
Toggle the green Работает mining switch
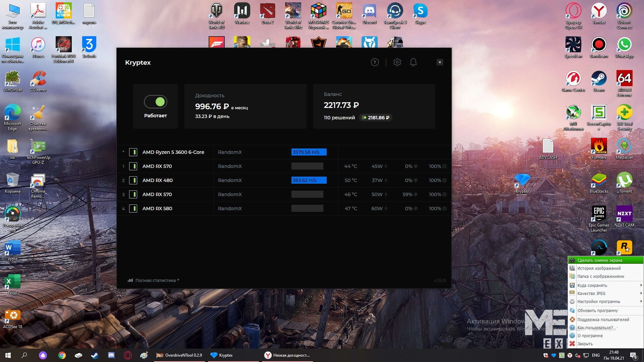point(155,102)
